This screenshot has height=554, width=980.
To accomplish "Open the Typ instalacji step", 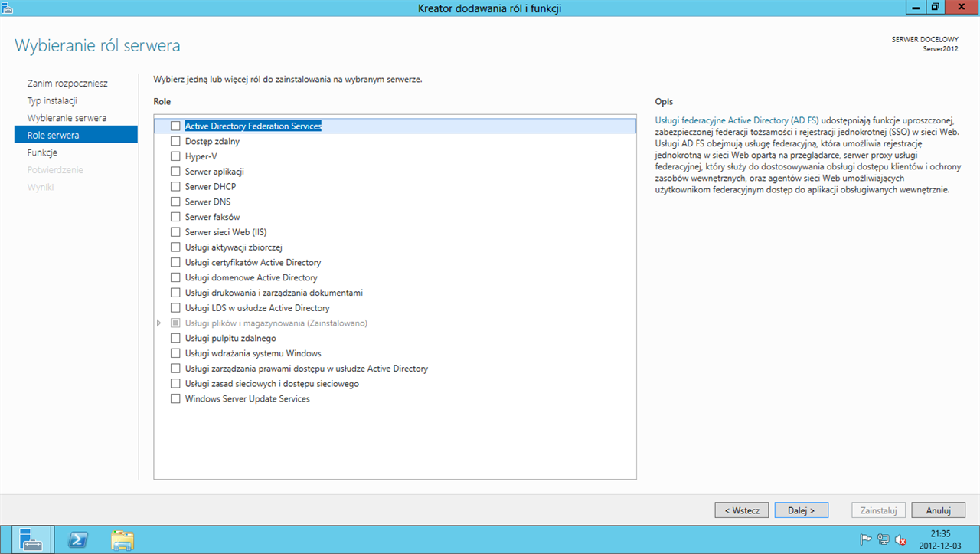I will (52, 100).
